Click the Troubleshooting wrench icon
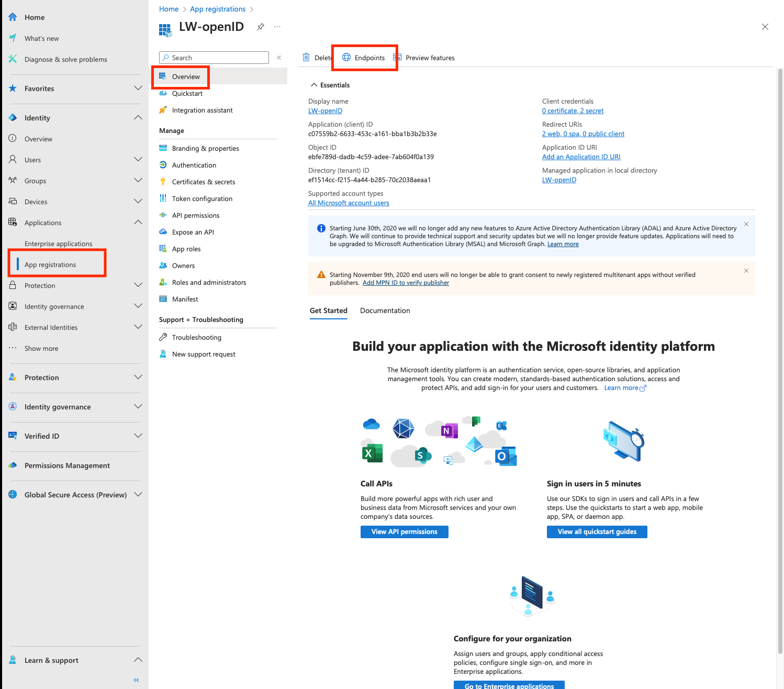 [163, 337]
